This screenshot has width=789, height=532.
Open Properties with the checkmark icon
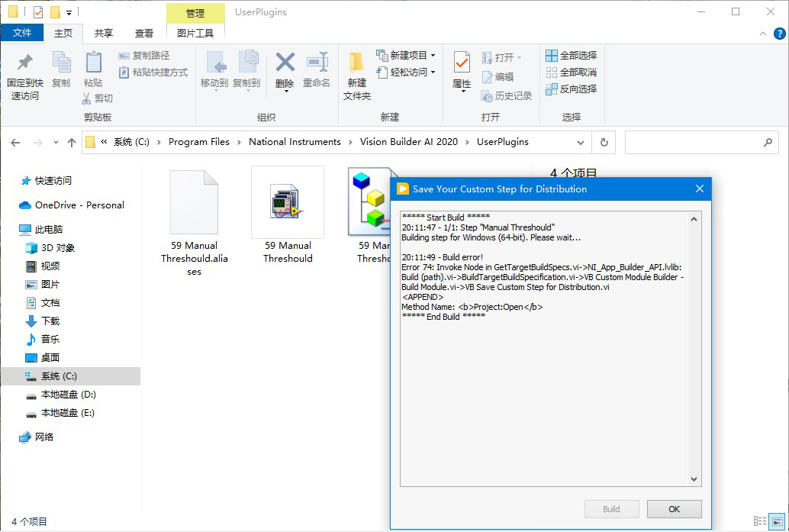462,63
